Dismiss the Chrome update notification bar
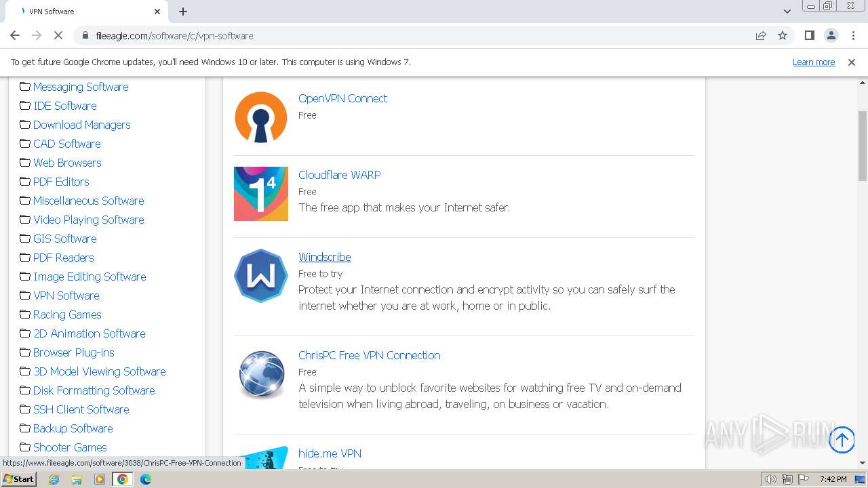Screen dimensions: 868x488 coord(852,62)
